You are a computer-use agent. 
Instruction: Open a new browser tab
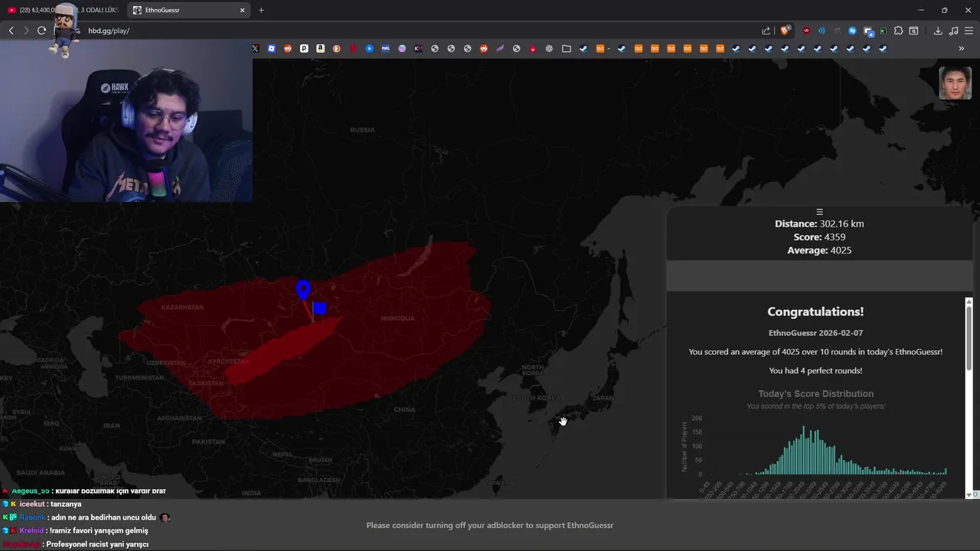tap(261, 10)
